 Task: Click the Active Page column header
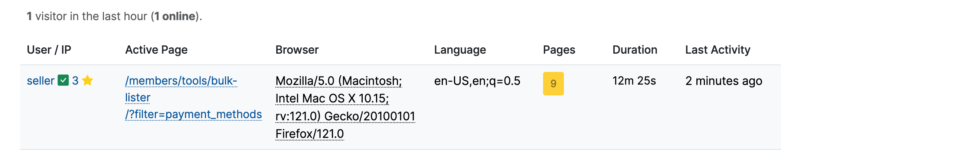pos(156,50)
